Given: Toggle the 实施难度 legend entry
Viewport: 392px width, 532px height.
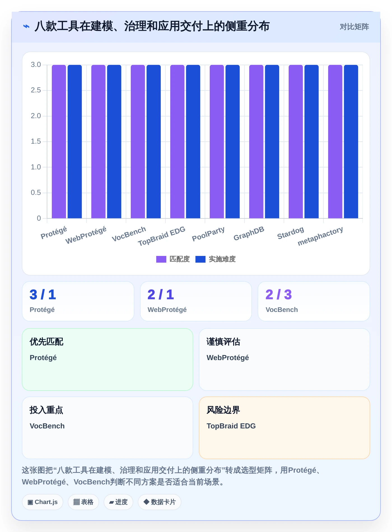Looking at the screenshot, I should click(x=216, y=259).
